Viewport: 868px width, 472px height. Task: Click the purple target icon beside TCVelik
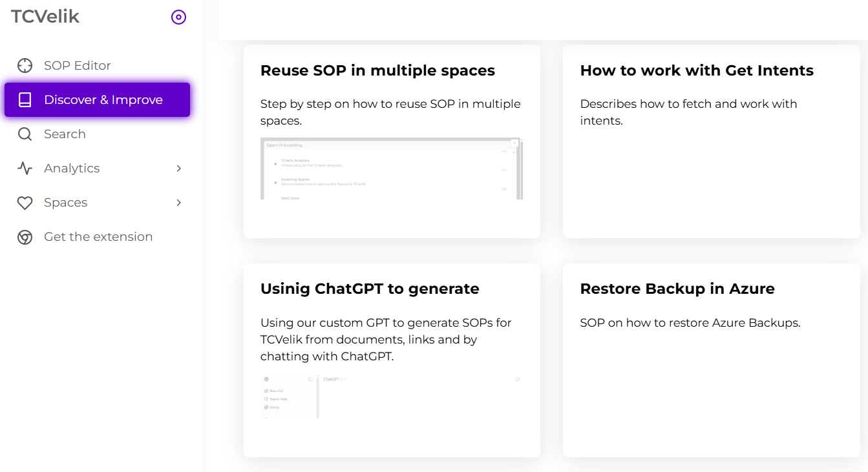178,17
